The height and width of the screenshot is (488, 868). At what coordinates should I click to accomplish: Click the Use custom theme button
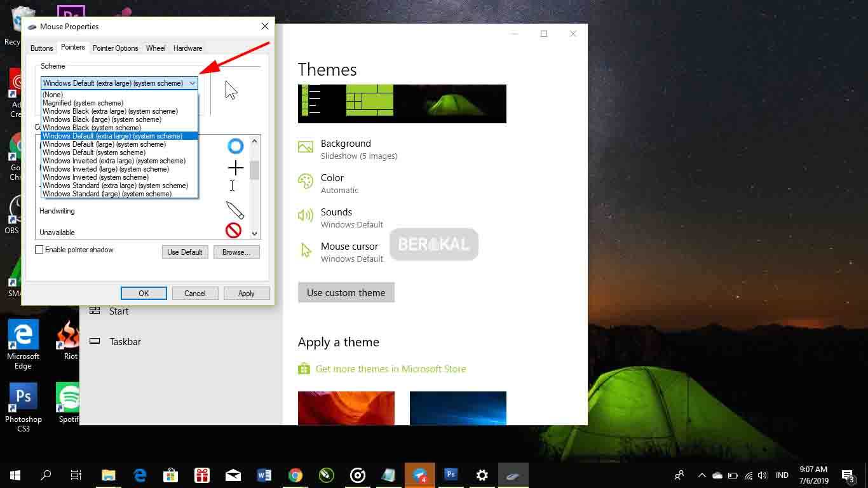(x=346, y=293)
